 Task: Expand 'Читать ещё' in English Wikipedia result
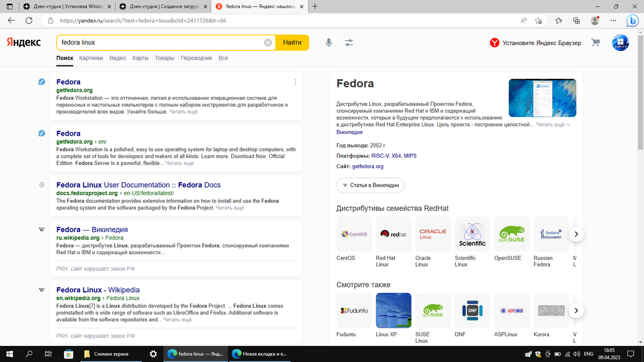point(177,320)
